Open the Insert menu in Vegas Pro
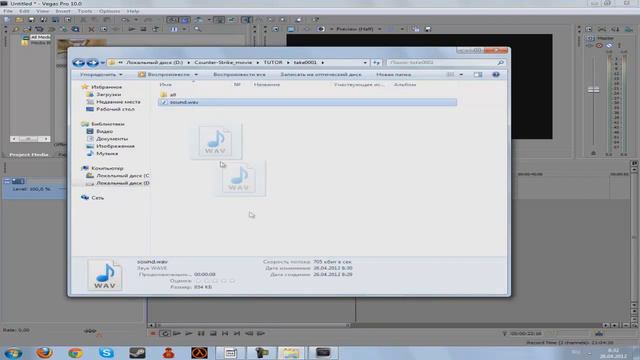The width and height of the screenshot is (640, 360). (63, 11)
